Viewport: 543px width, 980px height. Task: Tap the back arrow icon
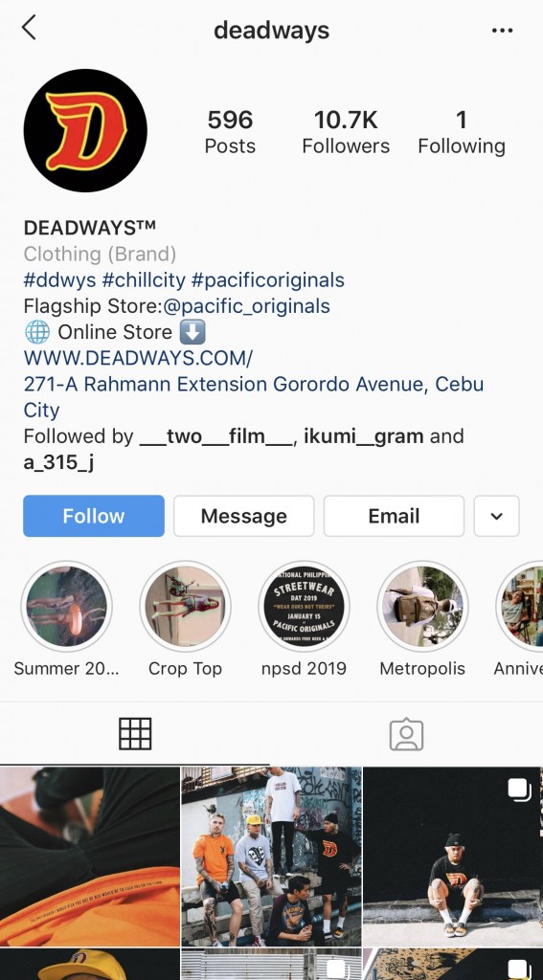pyautogui.click(x=29, y=28)
